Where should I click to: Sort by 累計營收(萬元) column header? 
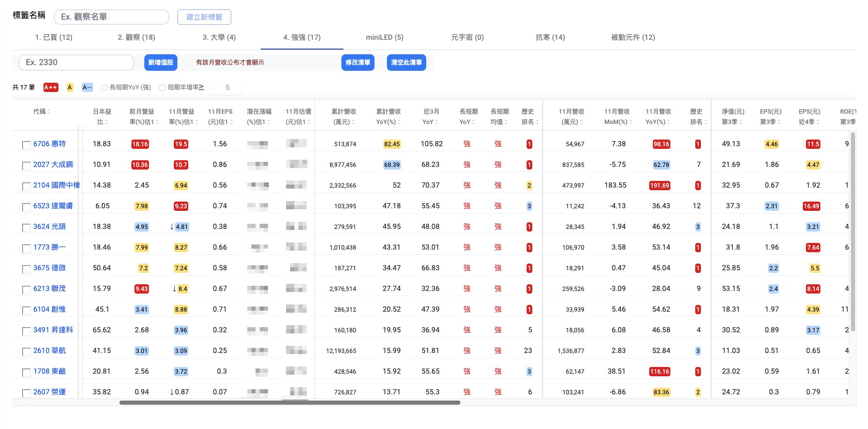[x=344, y=117]
